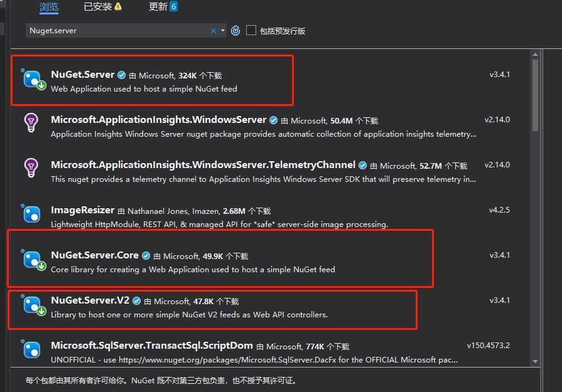Click the scrollbar down arrow
Viewport: 562px width, 392px height.
(x=535, y=361)
